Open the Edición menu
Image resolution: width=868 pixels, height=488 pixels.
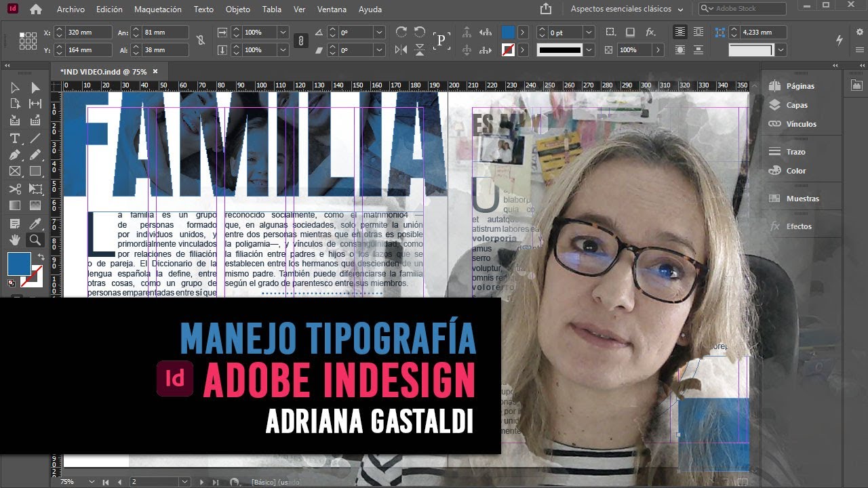110,9
